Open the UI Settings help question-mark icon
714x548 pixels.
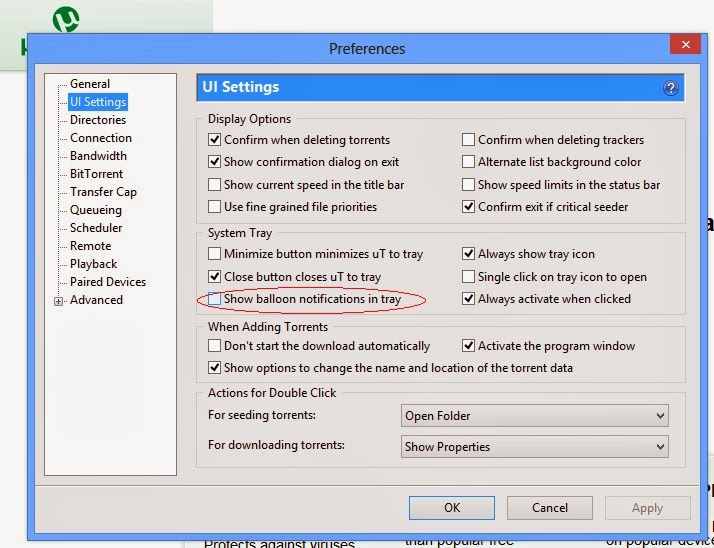tap(670, 88)
